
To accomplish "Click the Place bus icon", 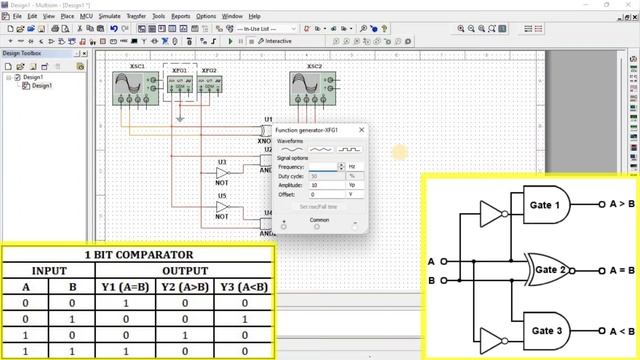I will tap(213, 41).
